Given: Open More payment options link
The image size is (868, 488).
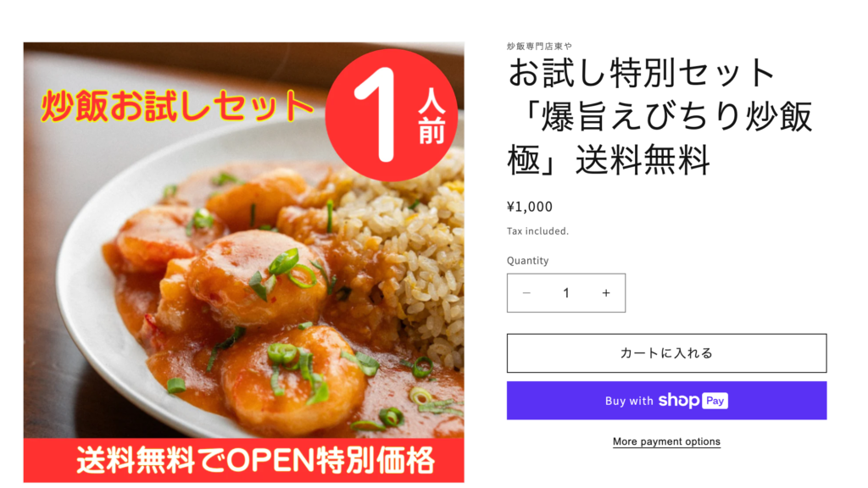Looking at the screenshot, I should [x=666, y=441].
